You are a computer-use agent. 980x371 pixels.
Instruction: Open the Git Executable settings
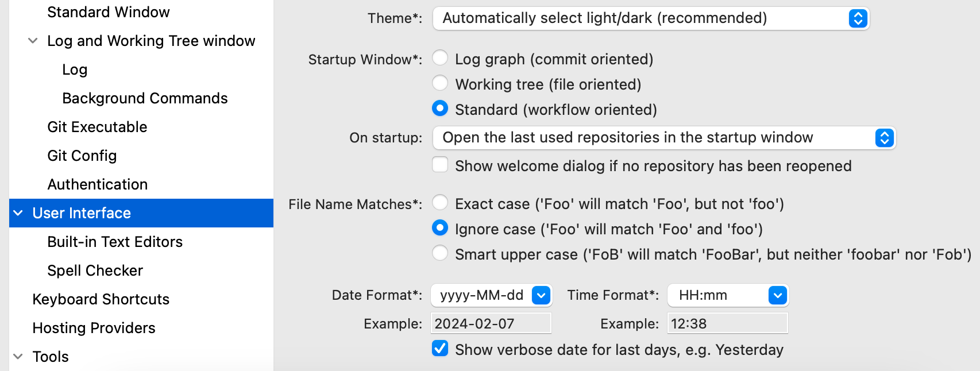coord(97,126)
